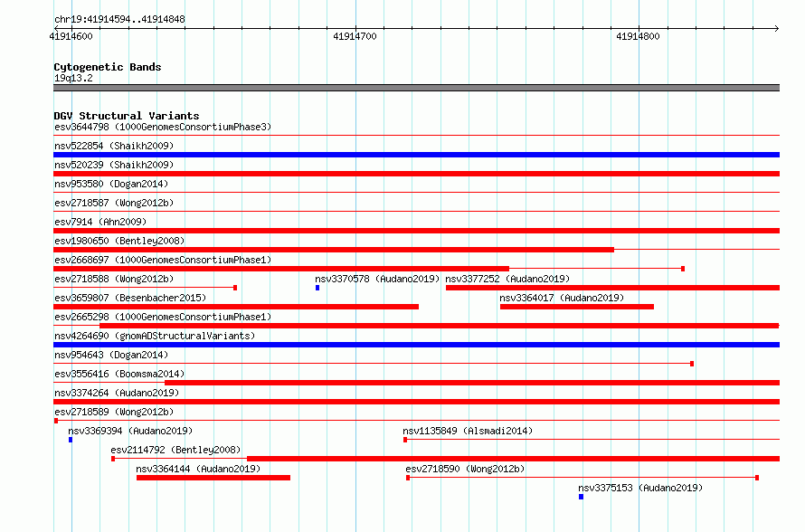Open the esv3556416 (Boomsma2014) label

click(119, 374)
